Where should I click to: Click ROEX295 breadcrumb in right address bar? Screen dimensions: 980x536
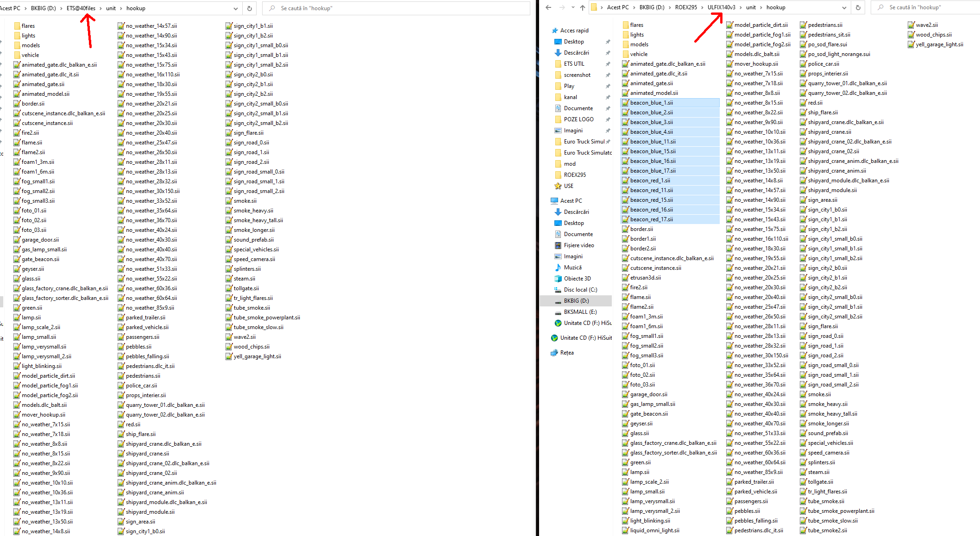coord(685,7)
